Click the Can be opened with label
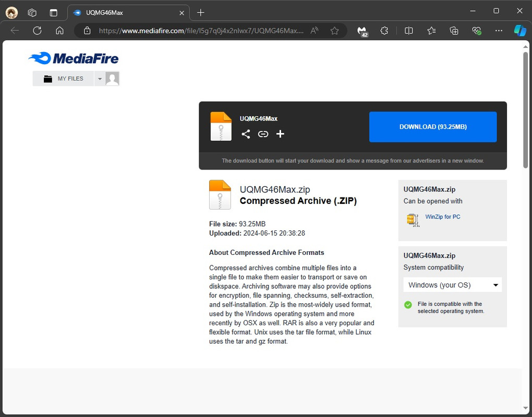The width and height of the screenshot is (532, 417). pyautogui.click(x=432, y=201)
